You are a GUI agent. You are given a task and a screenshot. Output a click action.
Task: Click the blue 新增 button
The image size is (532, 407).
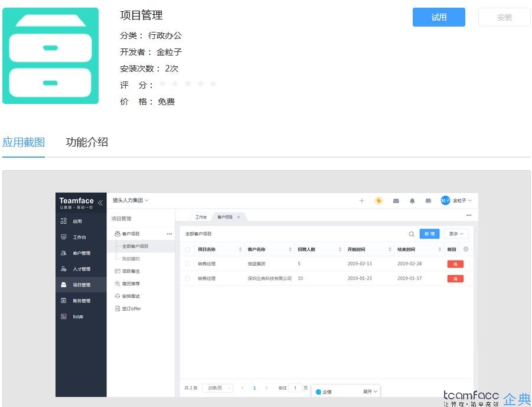coord(429,234)
